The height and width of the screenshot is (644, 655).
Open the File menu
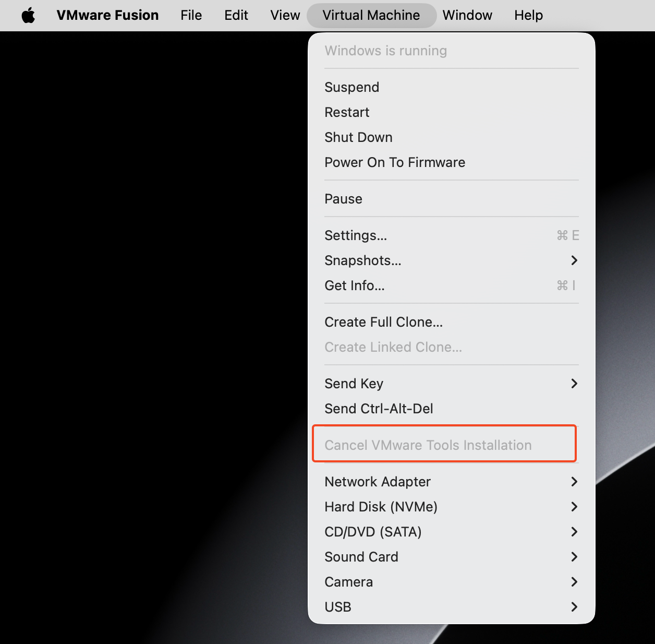point(191,16)
